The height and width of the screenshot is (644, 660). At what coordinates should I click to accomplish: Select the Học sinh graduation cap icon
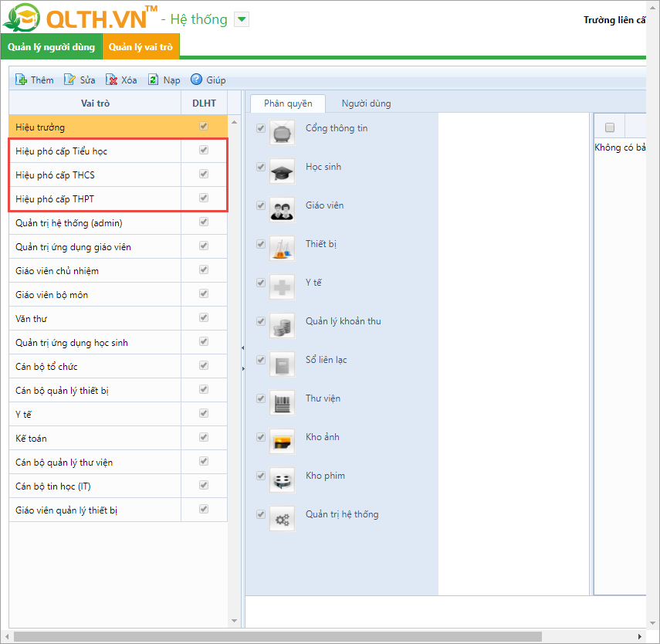(x=282, y=171)
